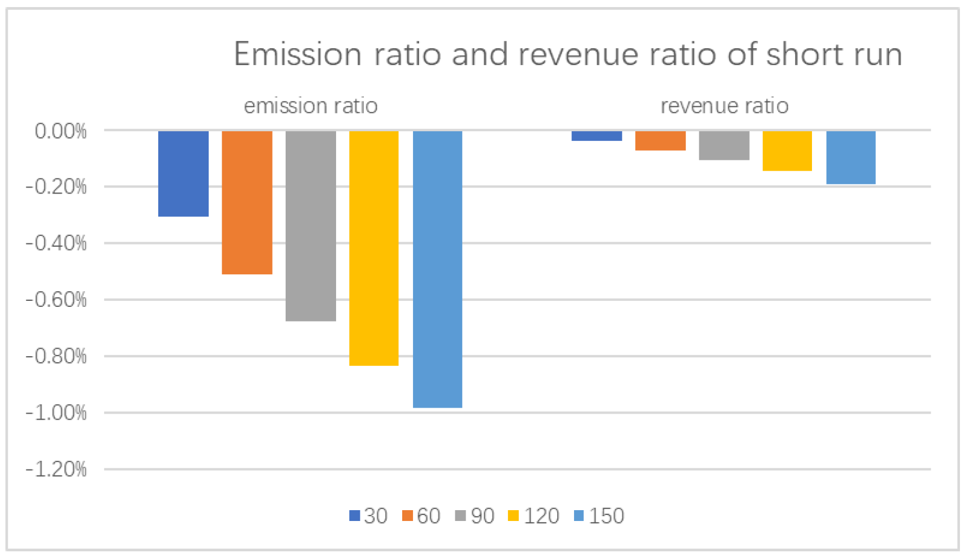Select the gray 90 bar under revenue ratio
This screenshot has height=560, width=967.
point(724,146)
